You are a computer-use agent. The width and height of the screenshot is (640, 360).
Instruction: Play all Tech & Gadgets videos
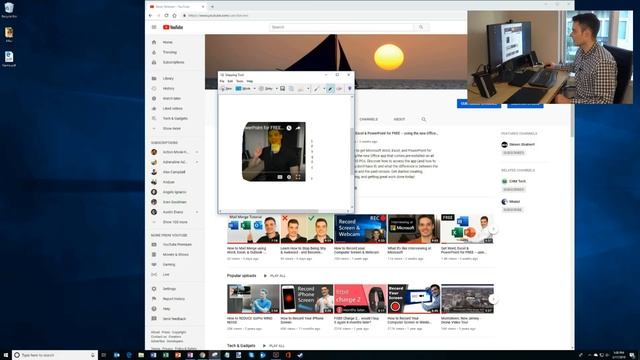coord(274,346)
